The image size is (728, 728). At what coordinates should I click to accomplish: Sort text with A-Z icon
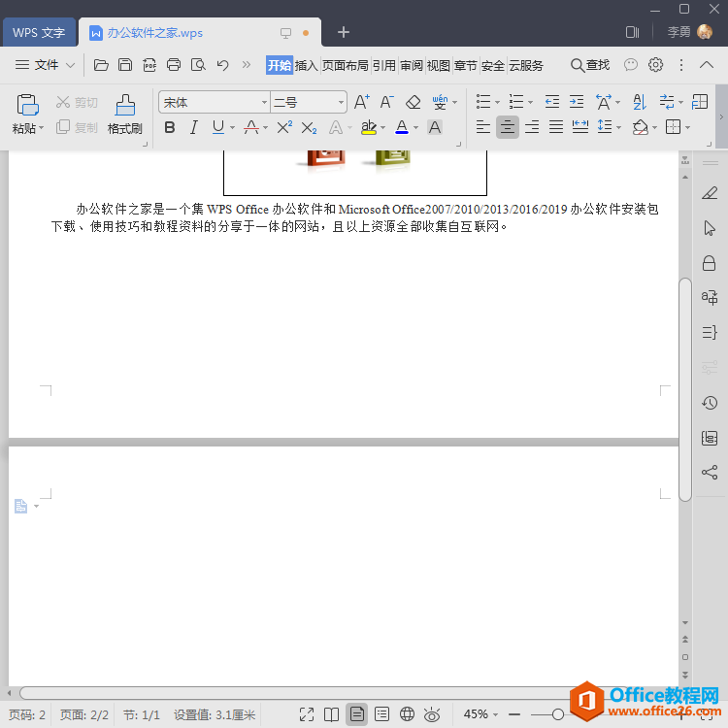[x=640, y=102]
